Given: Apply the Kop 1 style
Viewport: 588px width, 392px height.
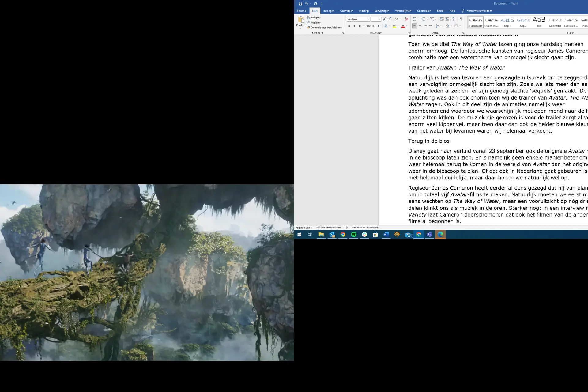Looking at the screenshot, I should [x=507, y=22].
